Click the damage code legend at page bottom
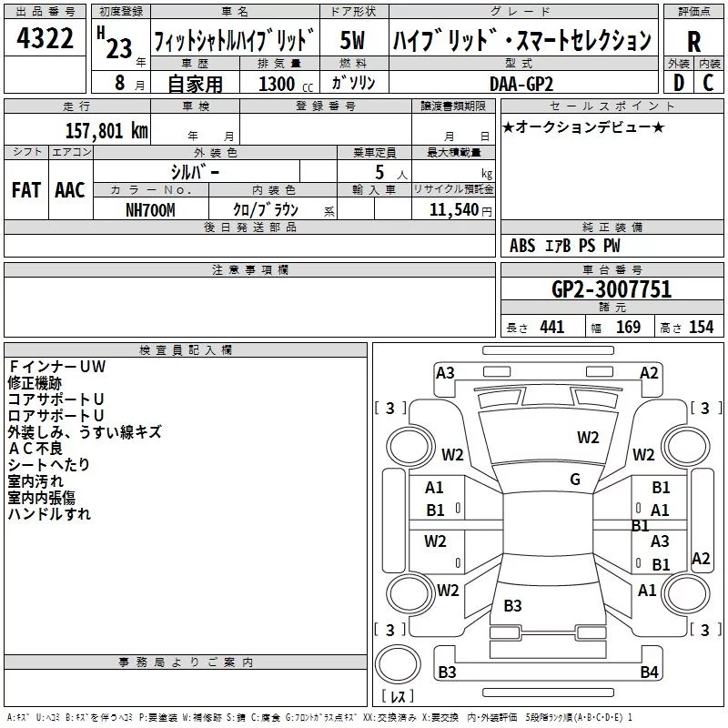 319,718
